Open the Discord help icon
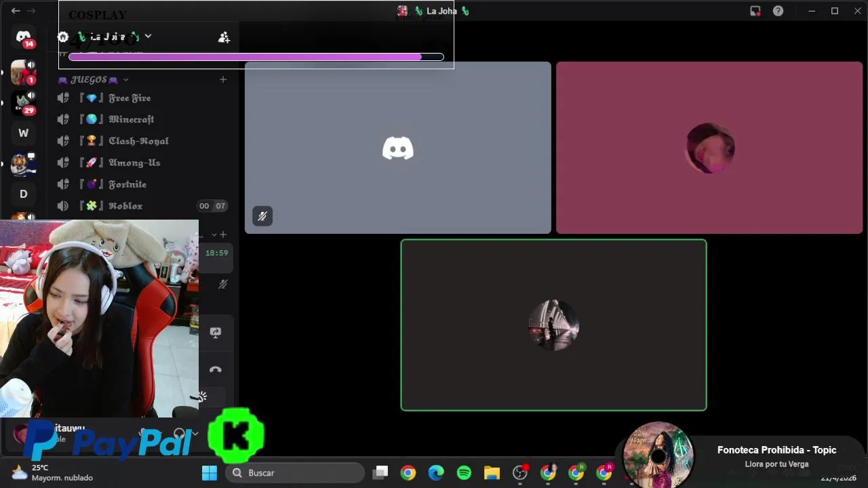The image size is (868, 488). (x=778, y=11)
